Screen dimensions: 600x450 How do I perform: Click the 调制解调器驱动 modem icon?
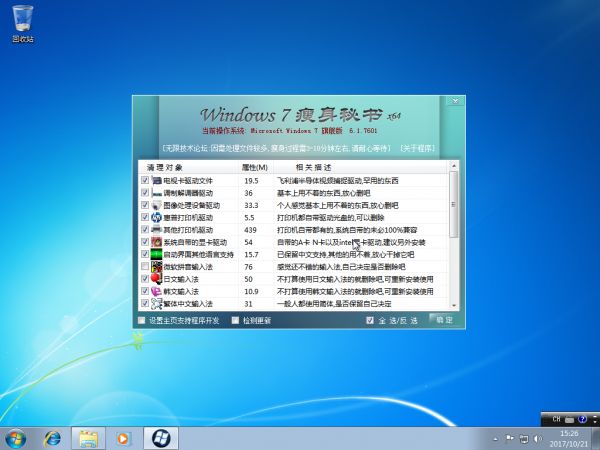tap(157, 193)
